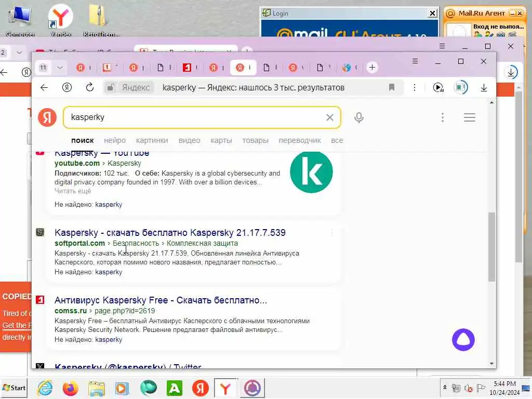Open the Action Center flag tray icon
The image size is (532, 399).
coord(481,388)
